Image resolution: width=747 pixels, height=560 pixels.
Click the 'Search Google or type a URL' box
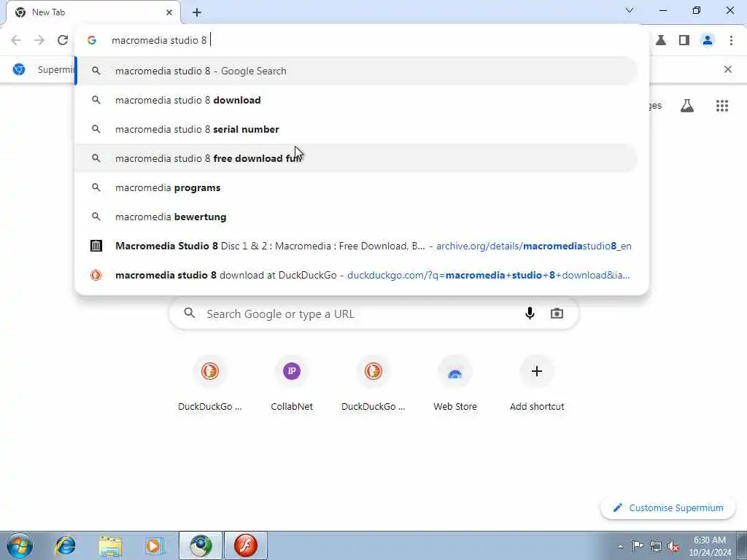374,314
